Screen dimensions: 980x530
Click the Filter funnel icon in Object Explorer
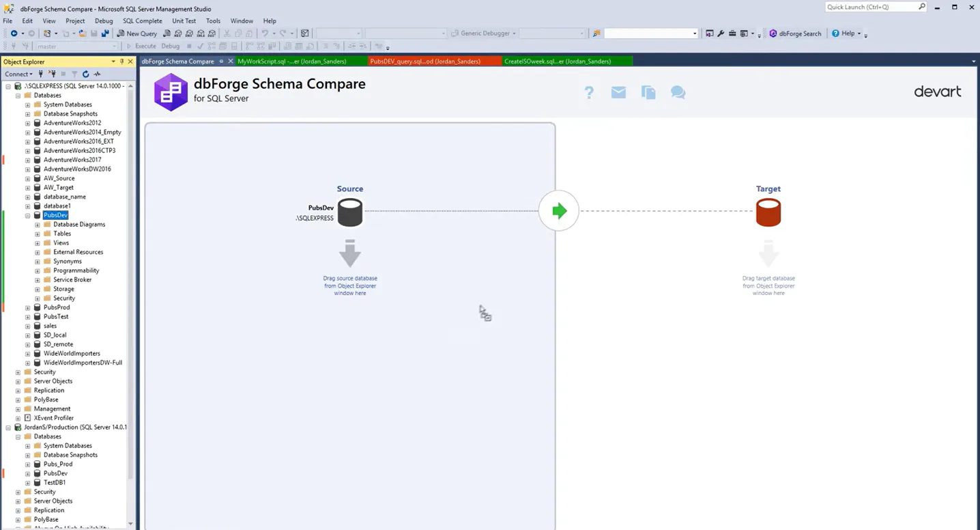[x=74, y=74]
